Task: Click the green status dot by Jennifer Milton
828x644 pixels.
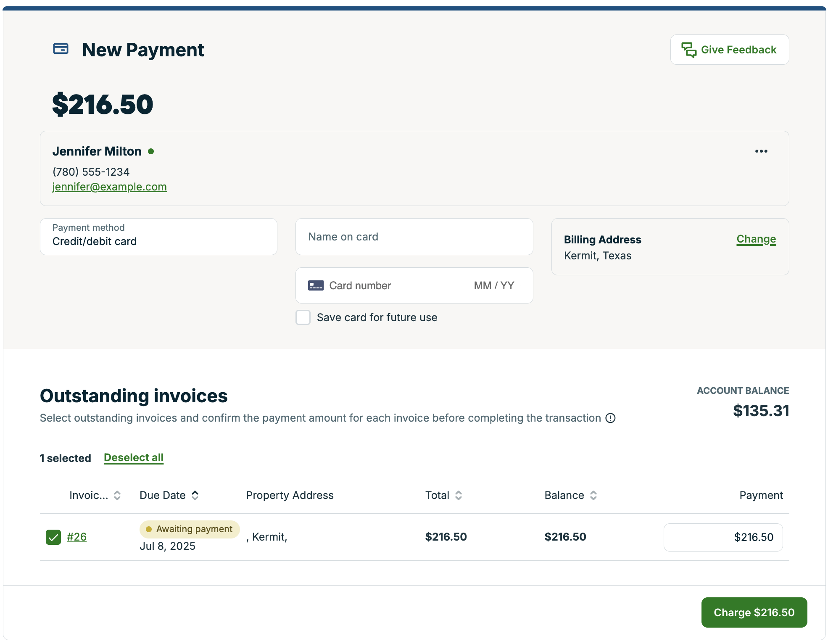Action: coord(151,151)
